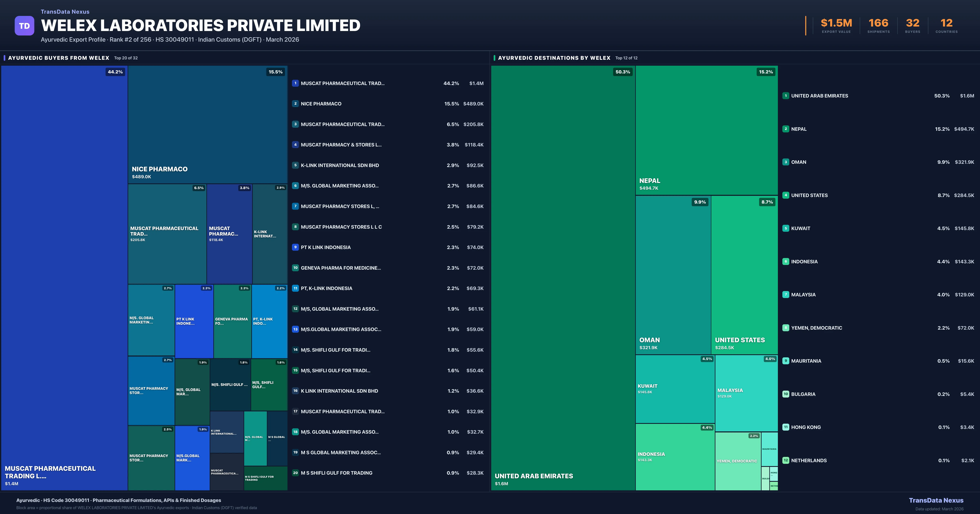The width and height of the screenshot is (980, 514).
Task: Click rank badge 9 beside PT K LINK INDONESIA
Action: tap(295, 247)
